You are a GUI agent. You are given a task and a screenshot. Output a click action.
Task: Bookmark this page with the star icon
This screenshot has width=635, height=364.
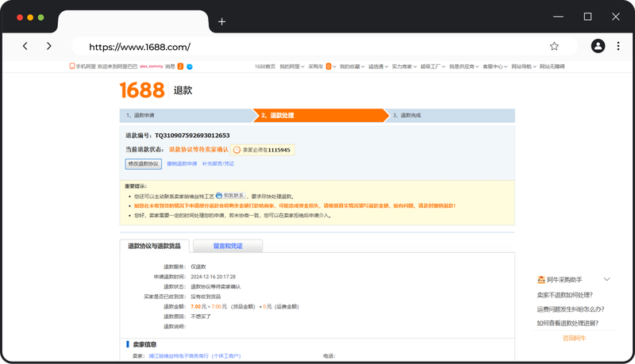(554, 47)
